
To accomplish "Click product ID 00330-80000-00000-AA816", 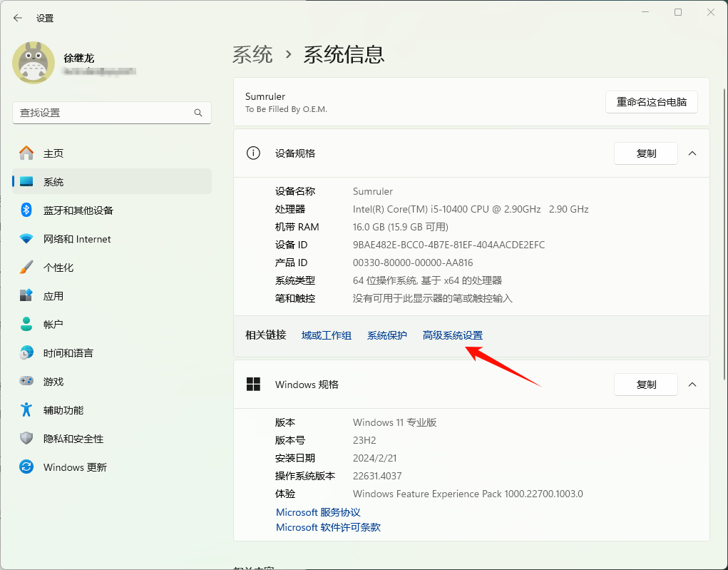I will pyautogui.click(x=413, y=263).
